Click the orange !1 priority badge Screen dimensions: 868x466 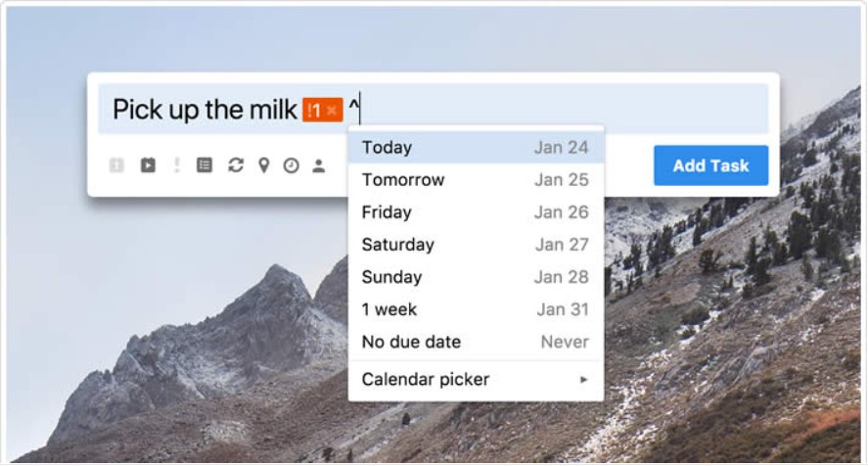pyautogui.click(x=323, y=110)
